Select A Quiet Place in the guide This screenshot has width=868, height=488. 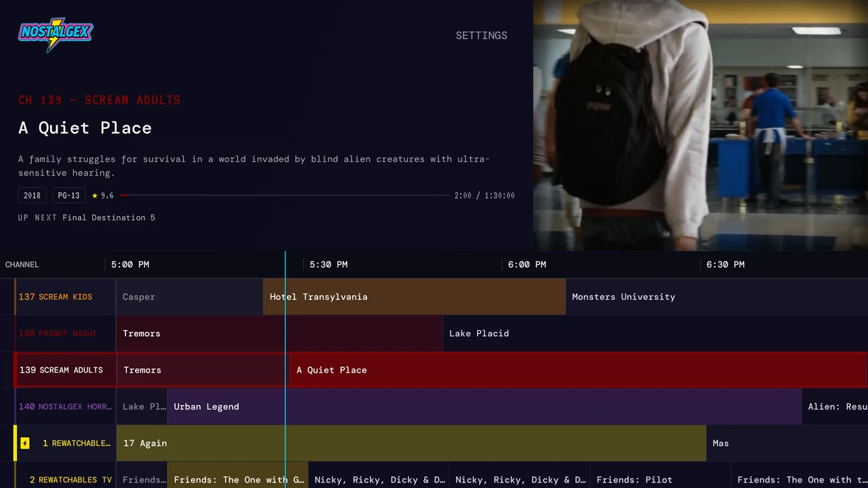[578, 370]
